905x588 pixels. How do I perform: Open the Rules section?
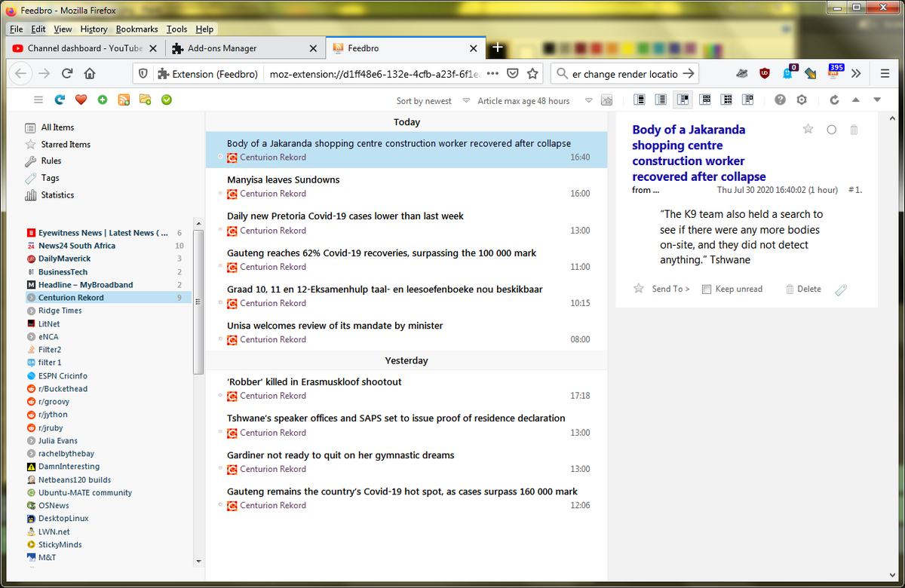(51, 161)
